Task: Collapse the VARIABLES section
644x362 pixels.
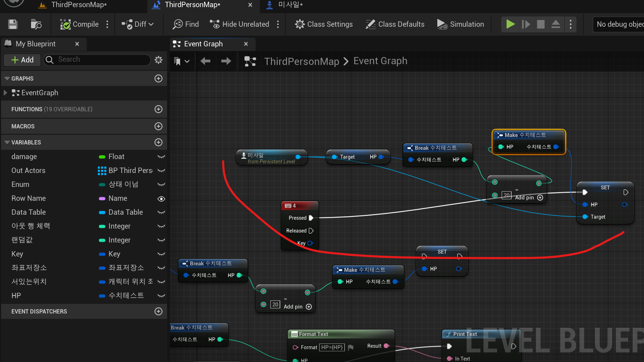Action: tap(7, 142)
